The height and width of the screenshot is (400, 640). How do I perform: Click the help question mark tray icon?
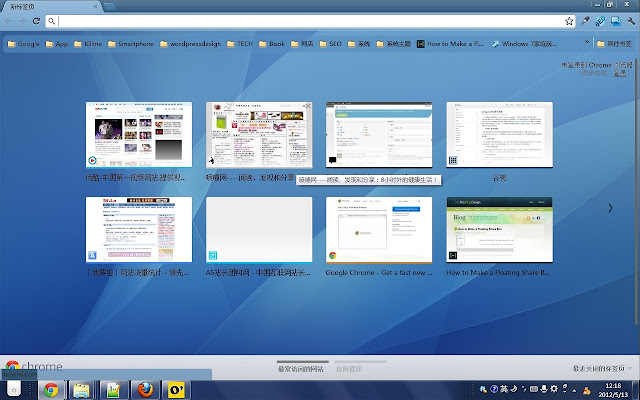coord(494,389)
